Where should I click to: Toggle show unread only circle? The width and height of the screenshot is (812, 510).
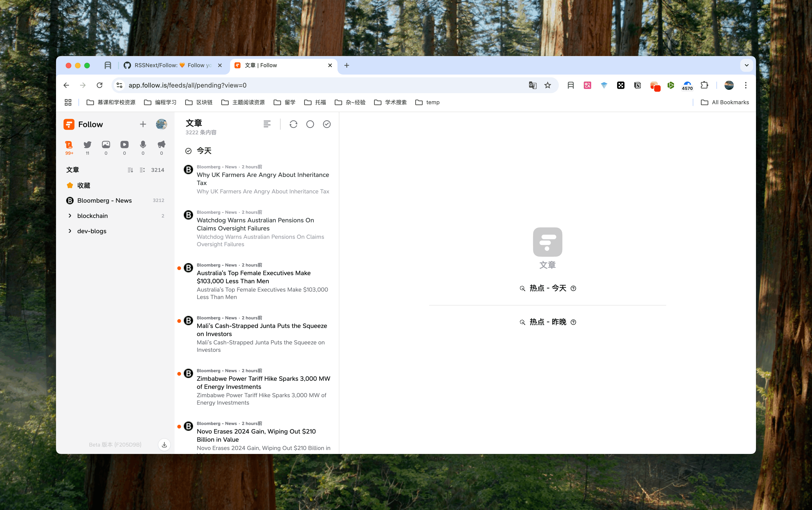(x=310, y=124)
